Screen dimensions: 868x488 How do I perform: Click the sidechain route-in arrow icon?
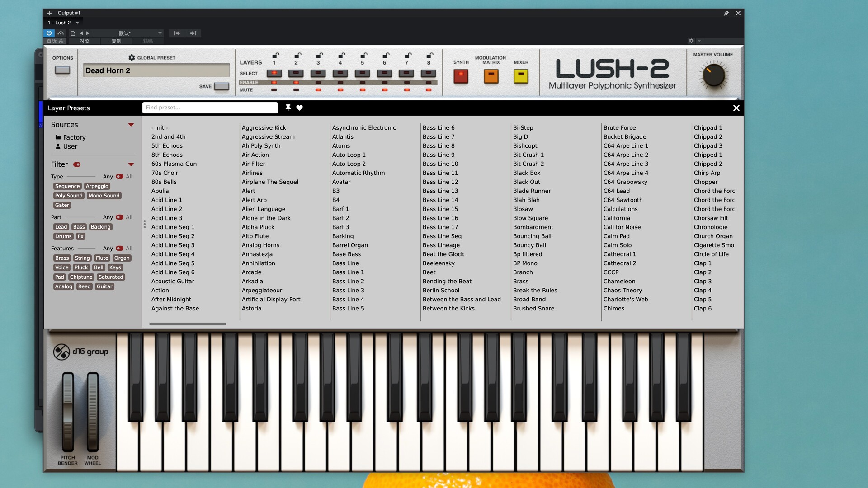177,33
